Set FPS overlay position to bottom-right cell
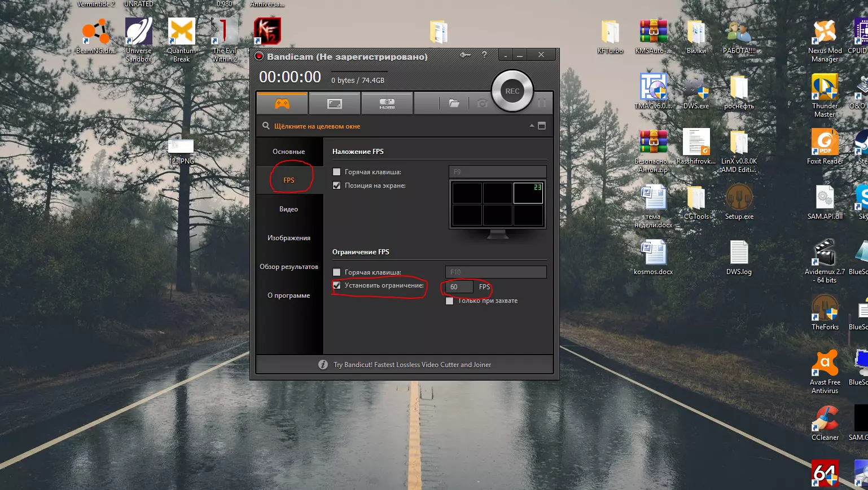 [528, 215]
